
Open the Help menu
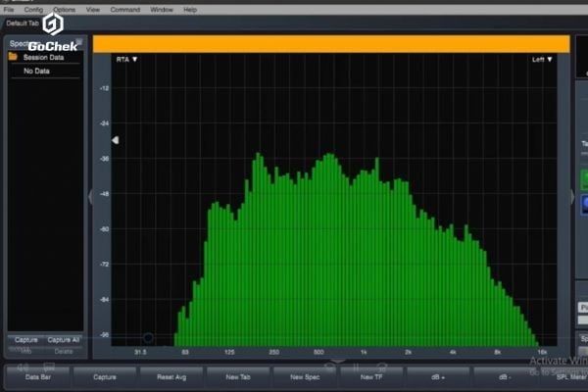point(190,10)
